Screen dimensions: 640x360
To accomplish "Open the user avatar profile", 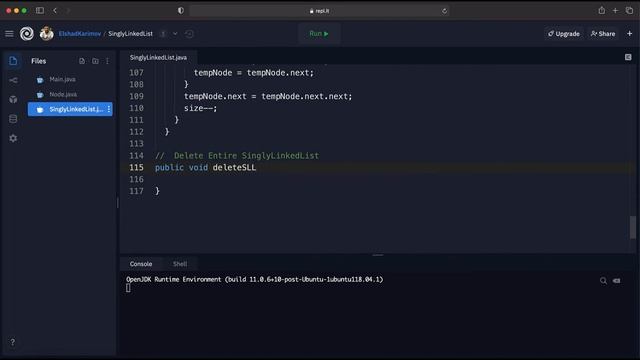I will [x=47, y=33].
